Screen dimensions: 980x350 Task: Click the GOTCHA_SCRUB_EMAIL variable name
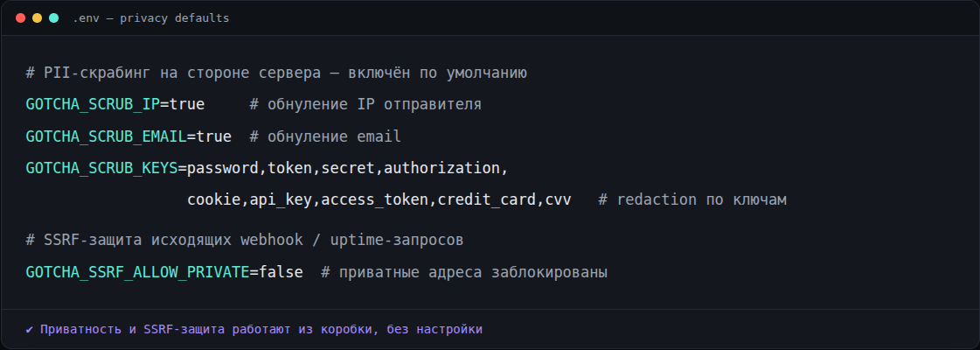click(107, 136)
